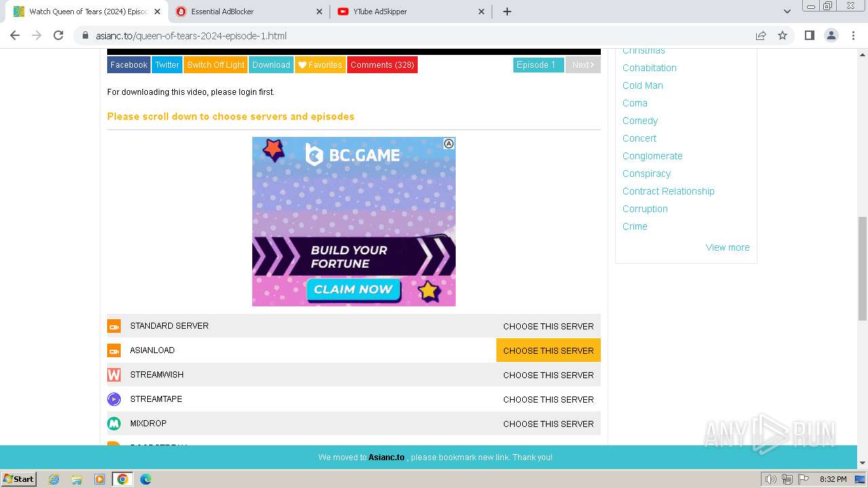The image size is (868, 488).
Task: Open Internet Explorer from the taskbar
Action: 54,479
